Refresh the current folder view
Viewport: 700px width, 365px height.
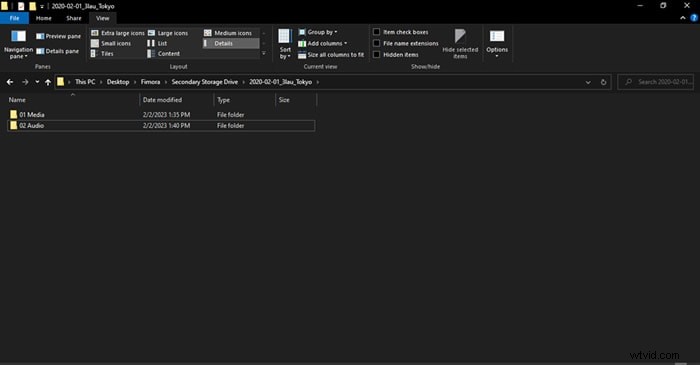[x=603, y=82]
